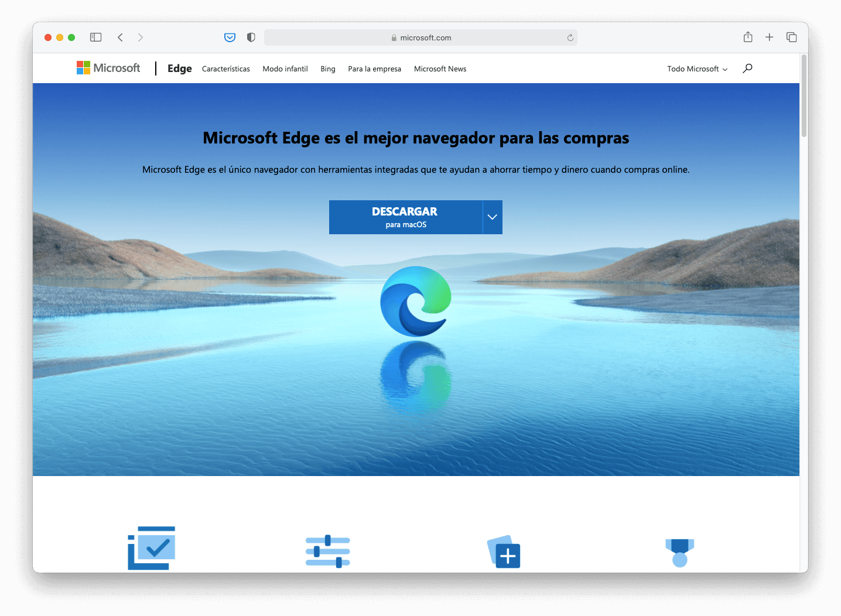Click the Microsoft logo
Viewport: 841px width, 616px height.
(108, 68)
